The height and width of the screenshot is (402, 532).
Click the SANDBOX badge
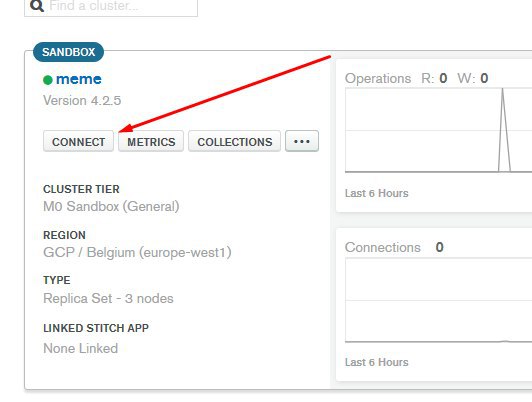[69, 52]
